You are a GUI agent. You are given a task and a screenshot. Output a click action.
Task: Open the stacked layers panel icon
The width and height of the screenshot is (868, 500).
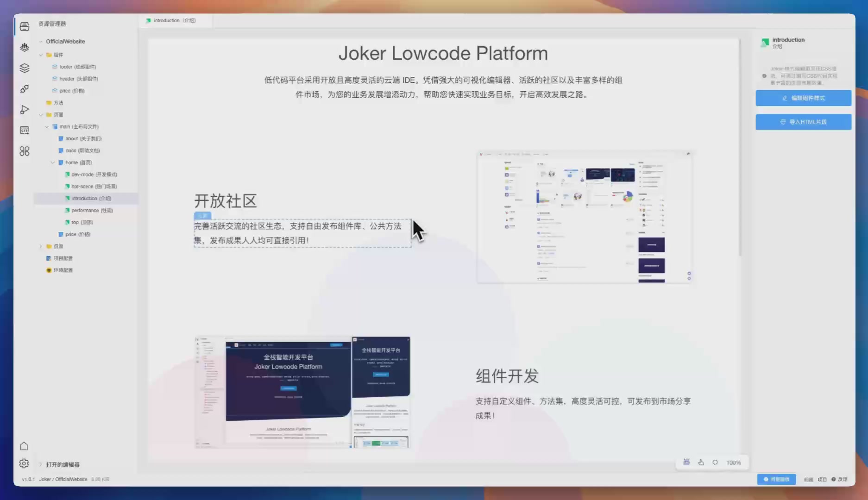click(25, 68)
